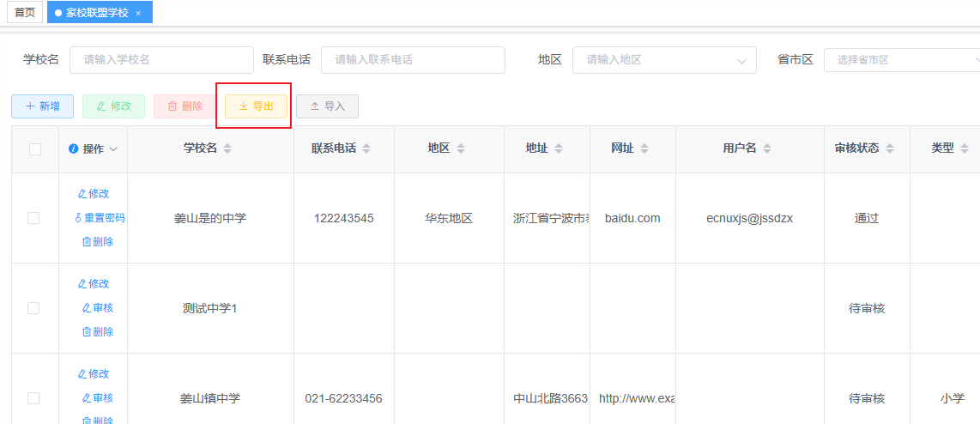Sort table by 联系电话 column arrows

366,148
